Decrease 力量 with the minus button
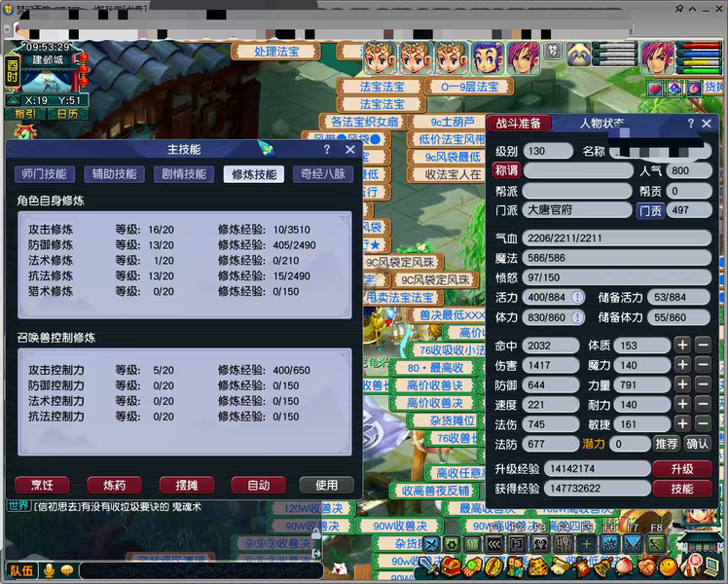Image resolution: width=728 pixels, height=584 pixels. pos(703,384)
